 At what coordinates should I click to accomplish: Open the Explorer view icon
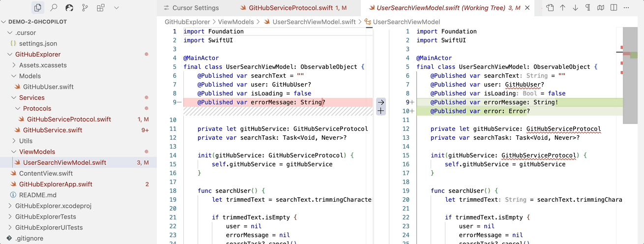(38, 8)
